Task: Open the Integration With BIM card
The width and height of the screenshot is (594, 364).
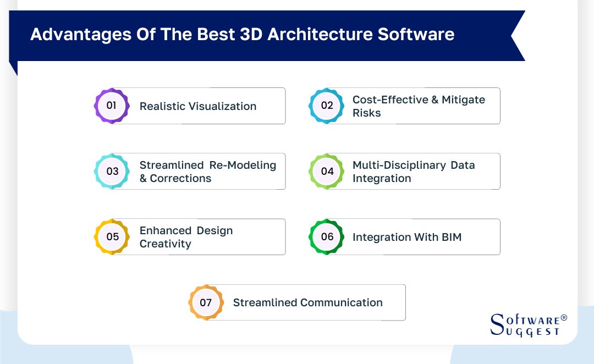Action: click(407, 236)
